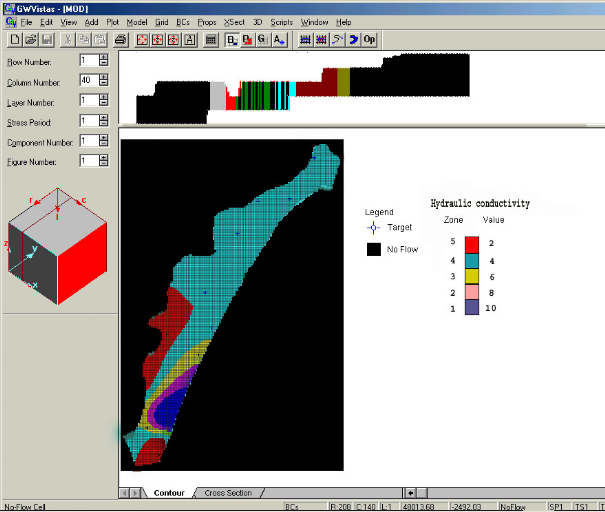Open the BCs menu
Screen dimensions: 605x512
(183, 21)
